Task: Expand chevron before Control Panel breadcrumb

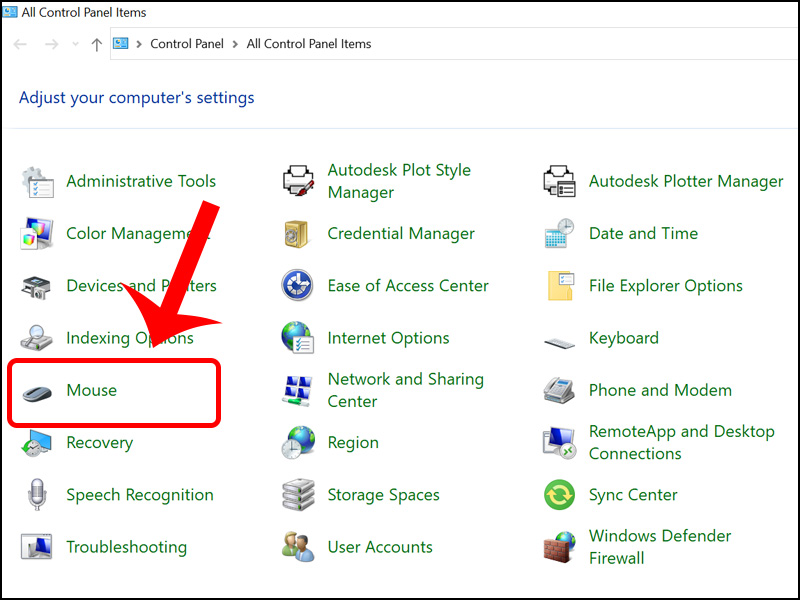Action: pos(139,44)
